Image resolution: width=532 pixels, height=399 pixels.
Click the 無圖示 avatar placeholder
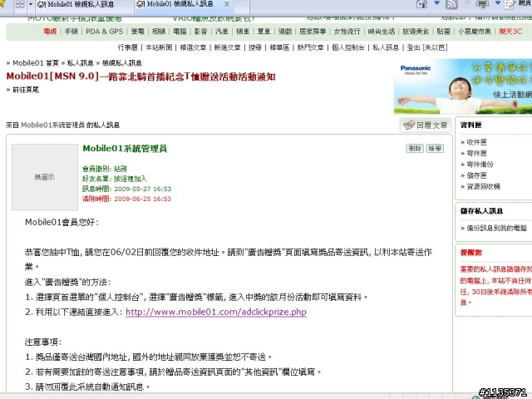pyautogui.click(x=45, y=177)
